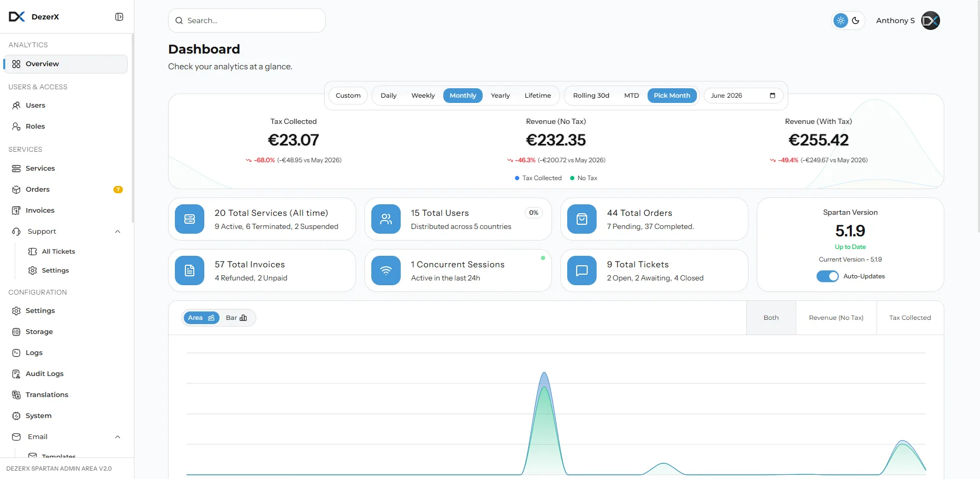The image size is (980, 479).
Task: Click the Orders badge showing 7
Action: [118, 190]
